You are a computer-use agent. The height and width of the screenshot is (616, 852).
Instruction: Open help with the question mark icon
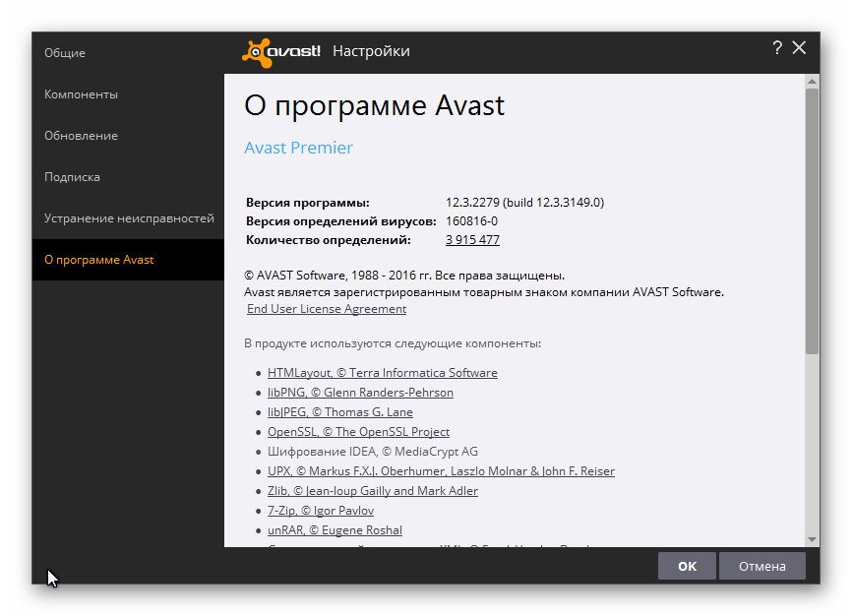click(x=777, y=48)
